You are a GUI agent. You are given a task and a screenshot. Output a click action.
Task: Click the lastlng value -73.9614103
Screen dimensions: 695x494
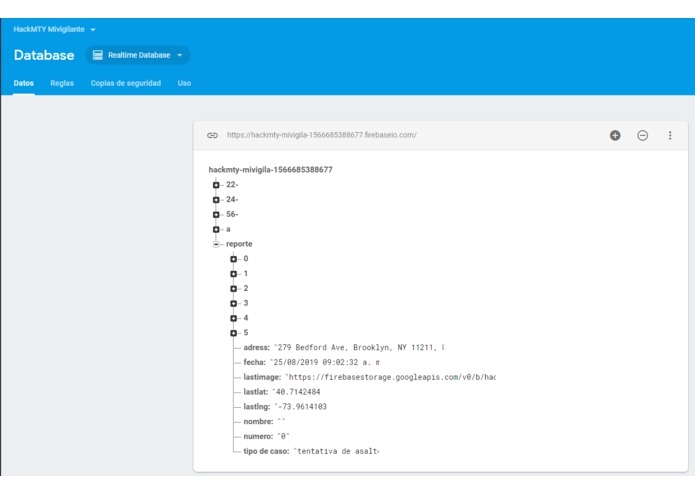300,407
